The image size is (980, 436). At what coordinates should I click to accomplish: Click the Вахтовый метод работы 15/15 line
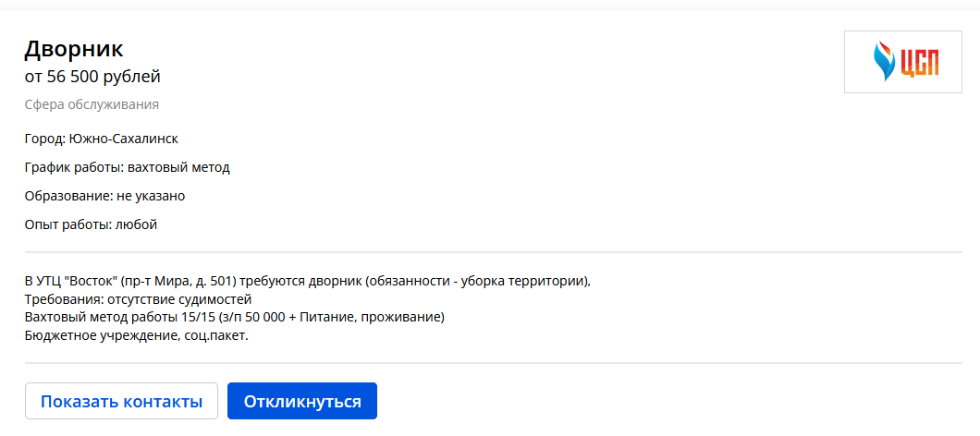tap(235, 318)
